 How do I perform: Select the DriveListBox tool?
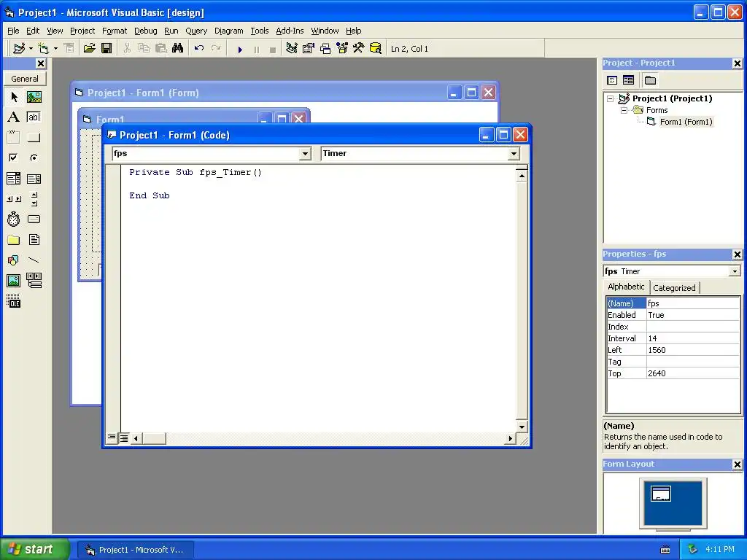[x=34, y=219]
